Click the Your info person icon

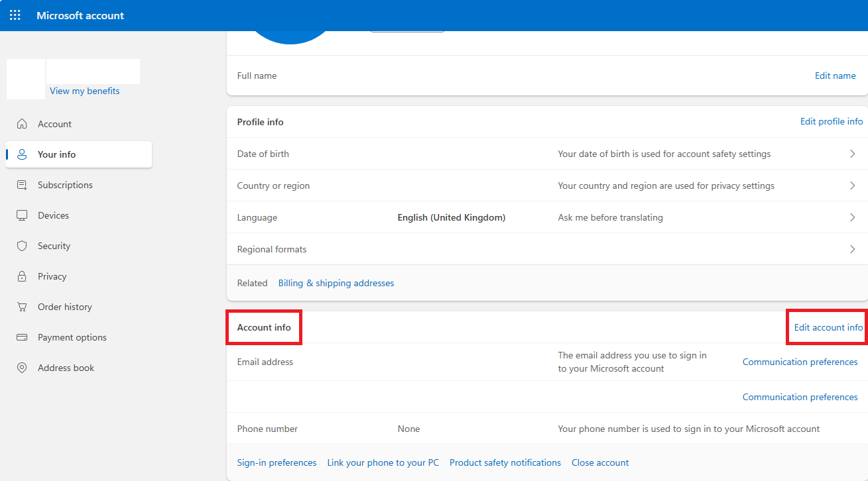[22, 154]
